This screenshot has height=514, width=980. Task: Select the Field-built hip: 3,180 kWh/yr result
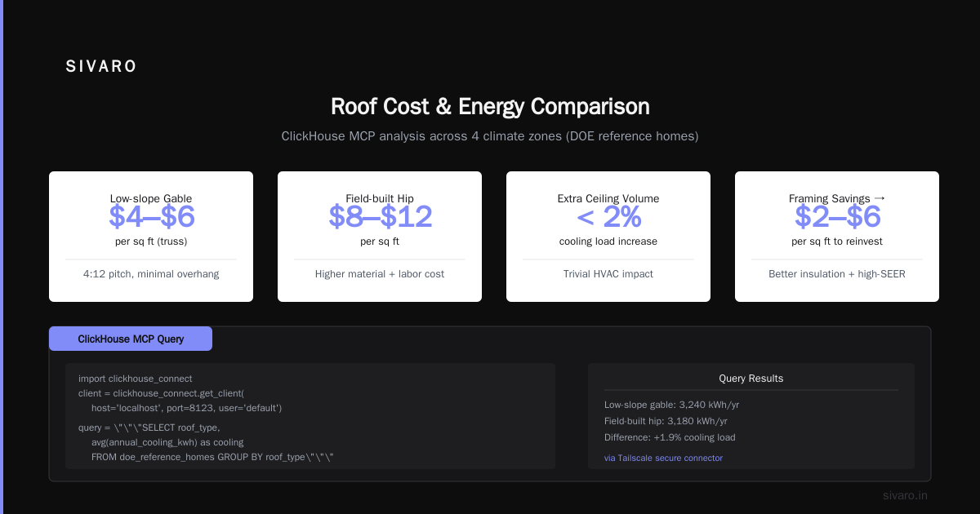[666, 421]
